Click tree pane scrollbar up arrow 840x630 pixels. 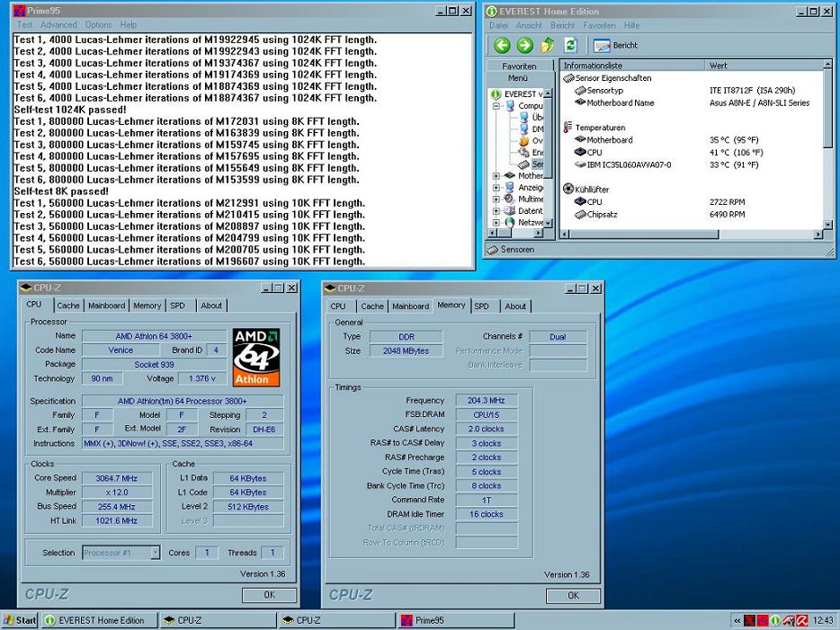[x=548, y=94]
